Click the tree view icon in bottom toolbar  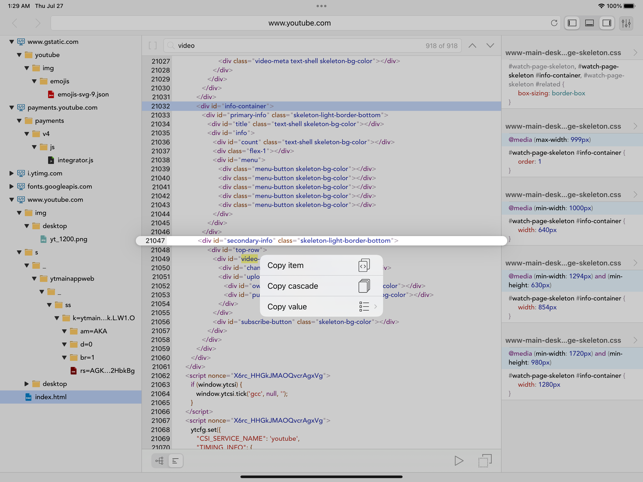tap(159, 461)
